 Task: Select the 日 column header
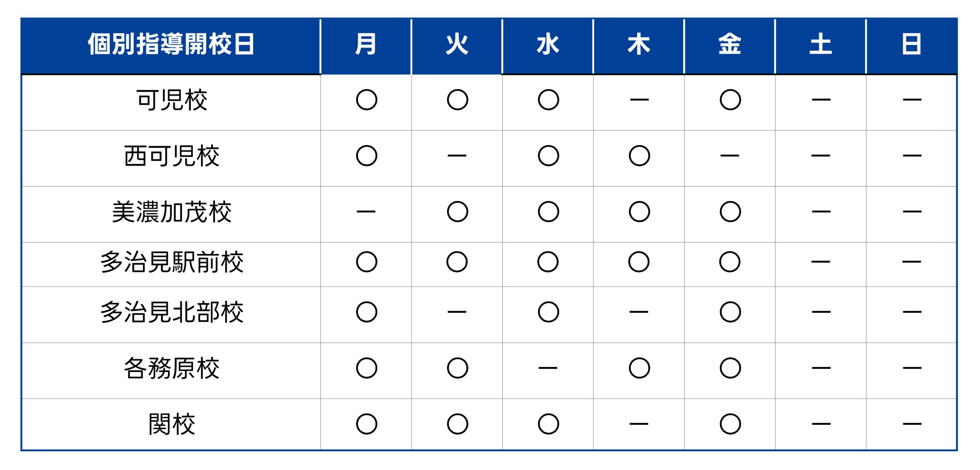911,44
